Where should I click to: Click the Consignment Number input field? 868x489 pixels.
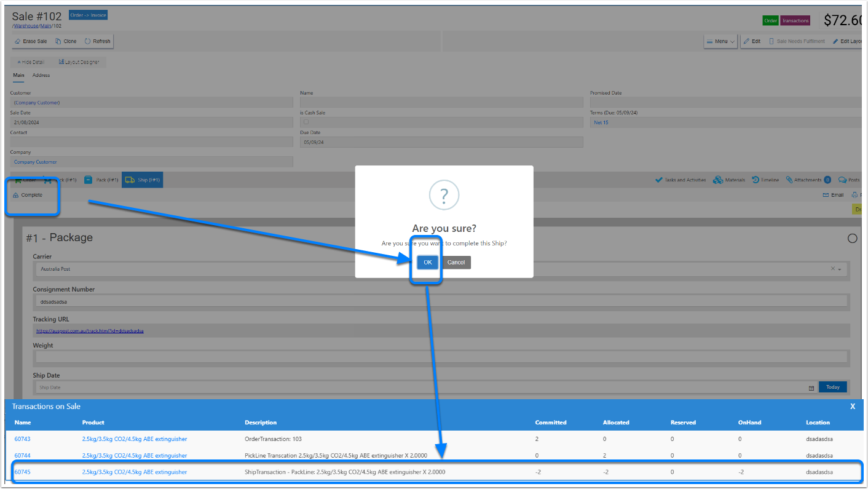[x=440, y=302]
